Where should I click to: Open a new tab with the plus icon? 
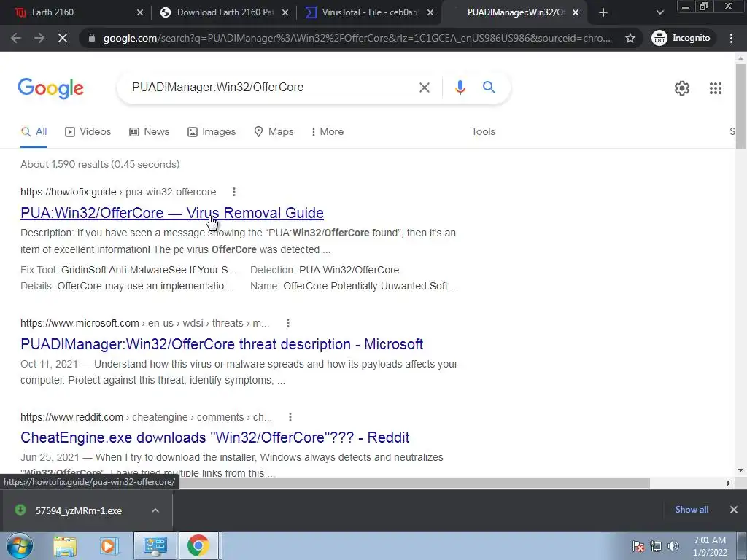pos(603,12)
